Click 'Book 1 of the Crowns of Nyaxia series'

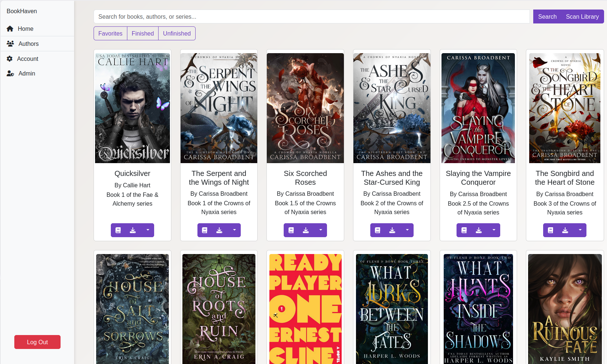click(x=219, y=207)
